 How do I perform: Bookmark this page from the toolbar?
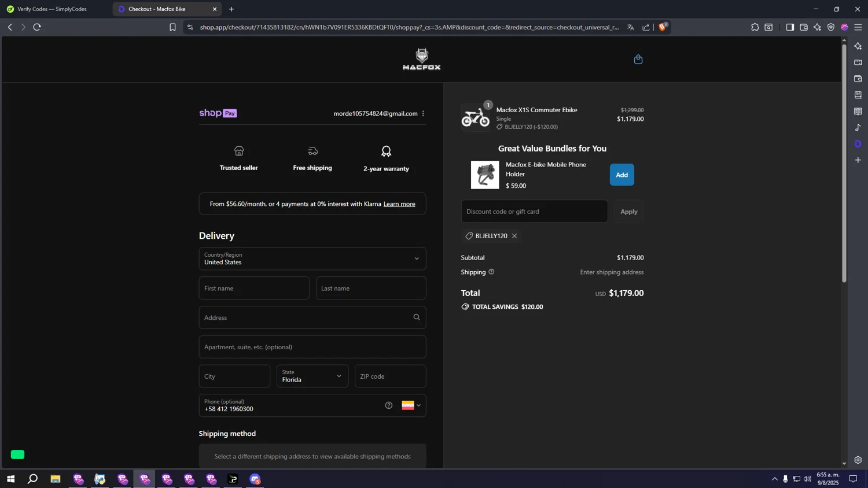[x=172, y=27]
